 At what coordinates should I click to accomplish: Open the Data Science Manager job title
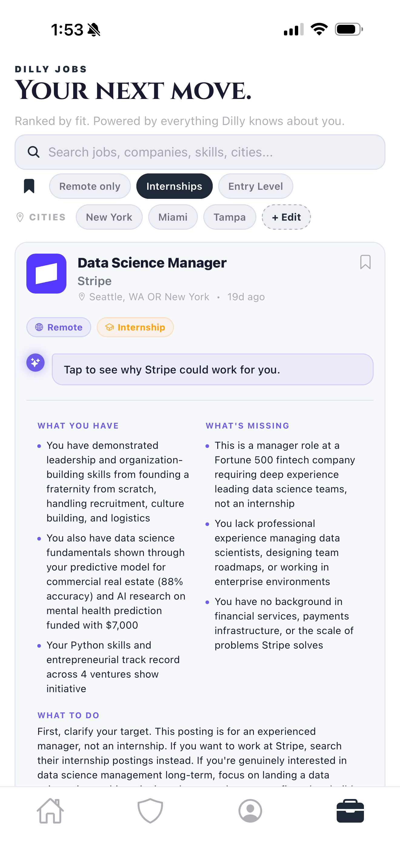click(152, 263)
